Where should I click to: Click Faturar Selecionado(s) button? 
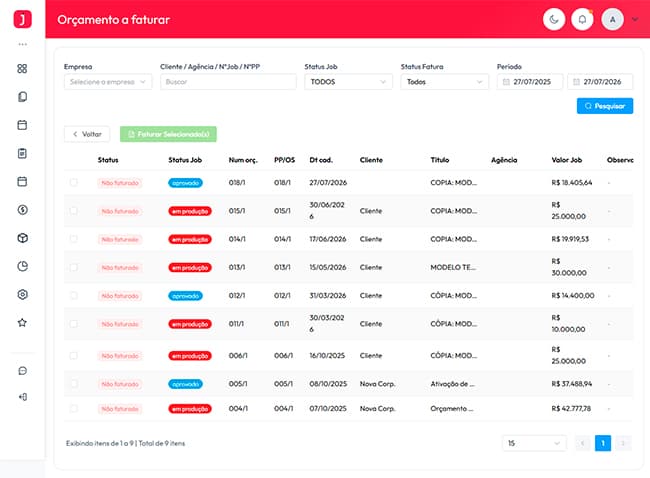168,134
